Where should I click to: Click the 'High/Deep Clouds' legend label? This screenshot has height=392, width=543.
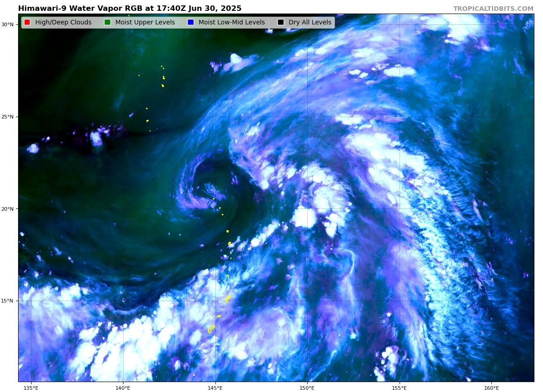[63, 22]
